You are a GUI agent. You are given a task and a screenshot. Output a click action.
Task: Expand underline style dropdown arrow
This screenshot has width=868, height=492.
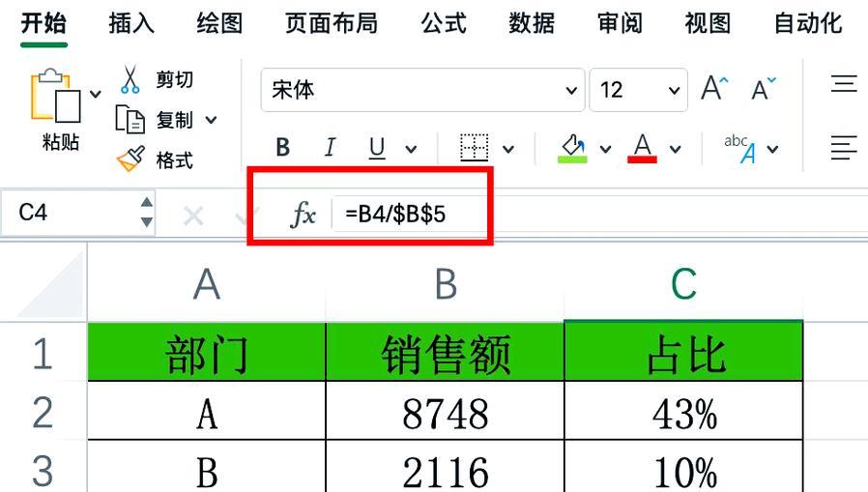pyautogui.click(x=411, y=149)
